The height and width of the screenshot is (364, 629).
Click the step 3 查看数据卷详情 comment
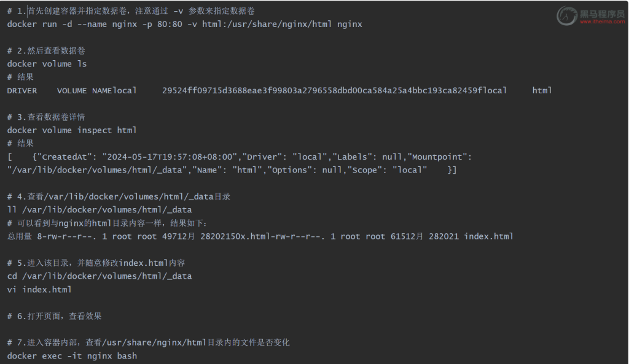(46, 117)
